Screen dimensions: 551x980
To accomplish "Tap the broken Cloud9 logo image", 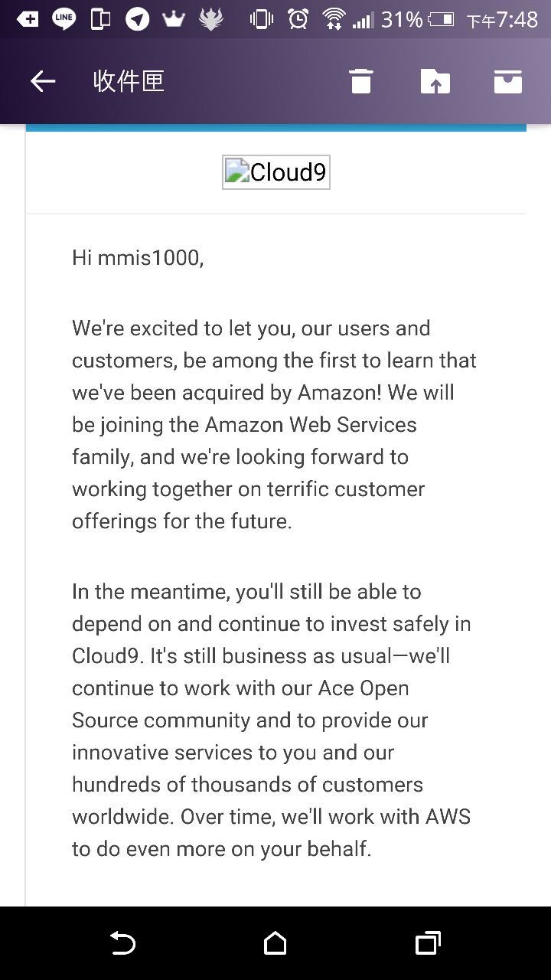I will click(x=275, y=172).
